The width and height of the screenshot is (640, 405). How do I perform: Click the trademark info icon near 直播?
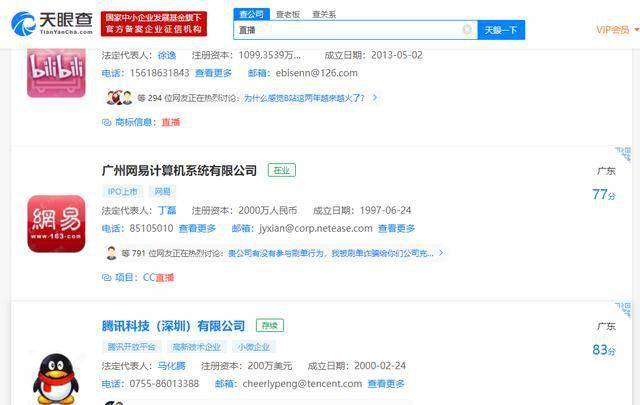coord(107,122)
